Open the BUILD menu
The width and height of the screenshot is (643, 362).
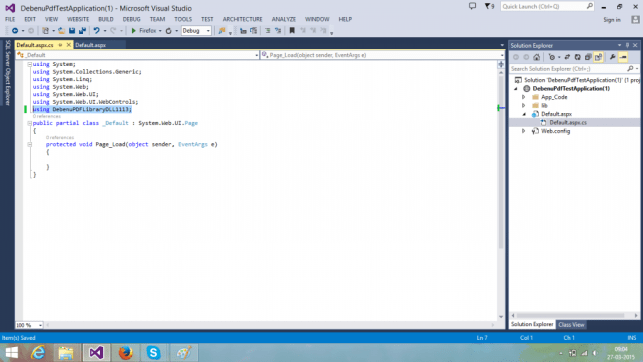[106, 19]
